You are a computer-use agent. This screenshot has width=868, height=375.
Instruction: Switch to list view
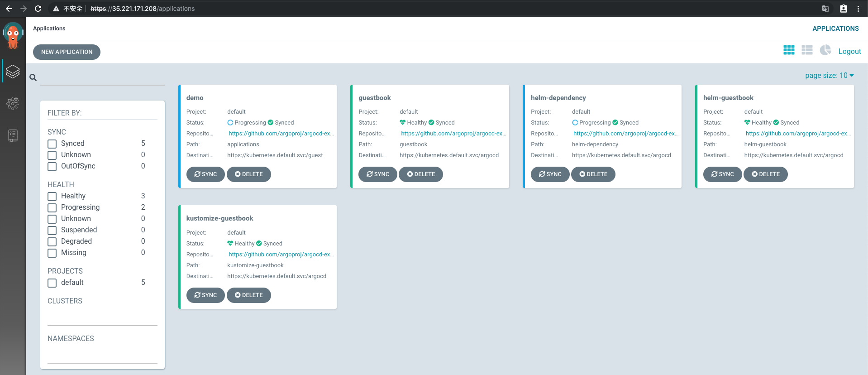(807, 50)
